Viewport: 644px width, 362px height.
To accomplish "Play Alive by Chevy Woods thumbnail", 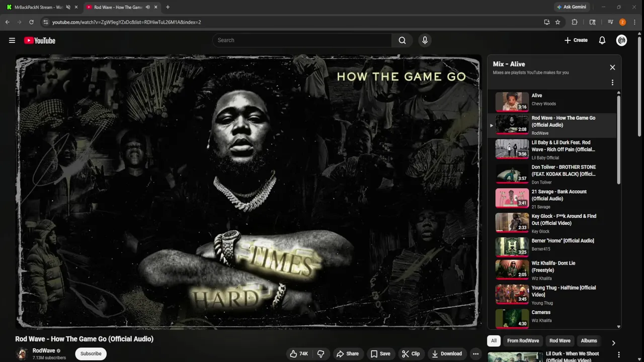I will (x=512, y=101).
